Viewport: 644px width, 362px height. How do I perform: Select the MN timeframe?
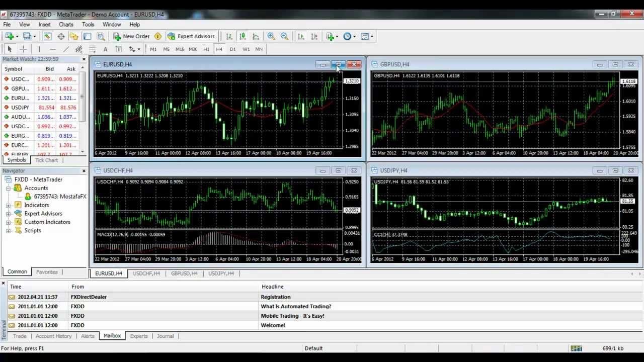pos(259,49)
